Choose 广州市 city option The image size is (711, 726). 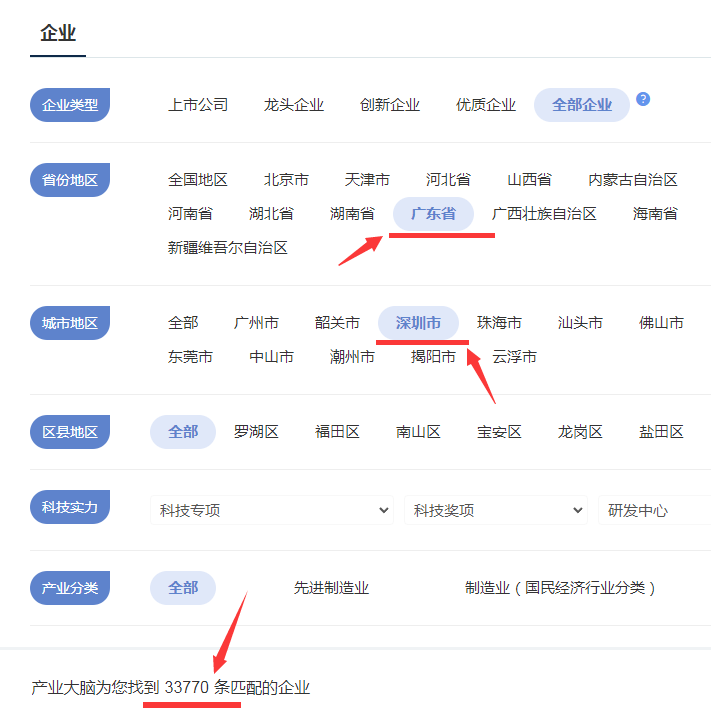point(256,323)
